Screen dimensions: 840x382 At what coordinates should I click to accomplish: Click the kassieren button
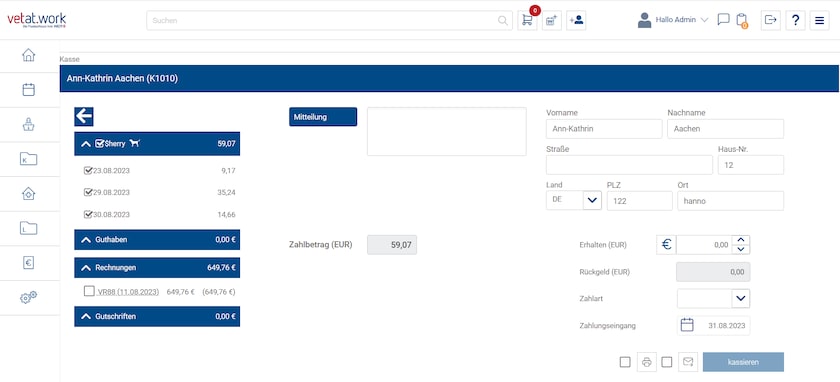tap(743, 362)
